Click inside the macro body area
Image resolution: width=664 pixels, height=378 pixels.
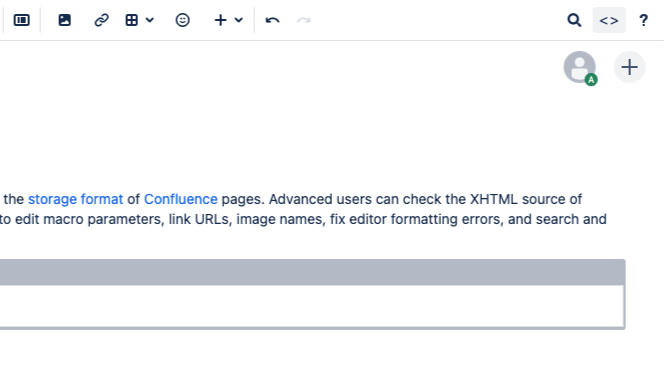[x=311, y=306]
